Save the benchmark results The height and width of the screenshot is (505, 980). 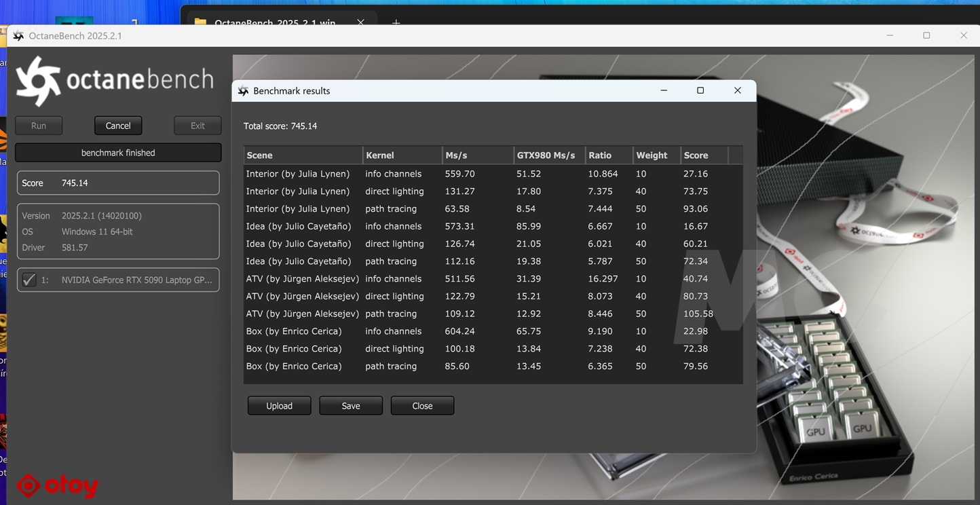point(350,405)
